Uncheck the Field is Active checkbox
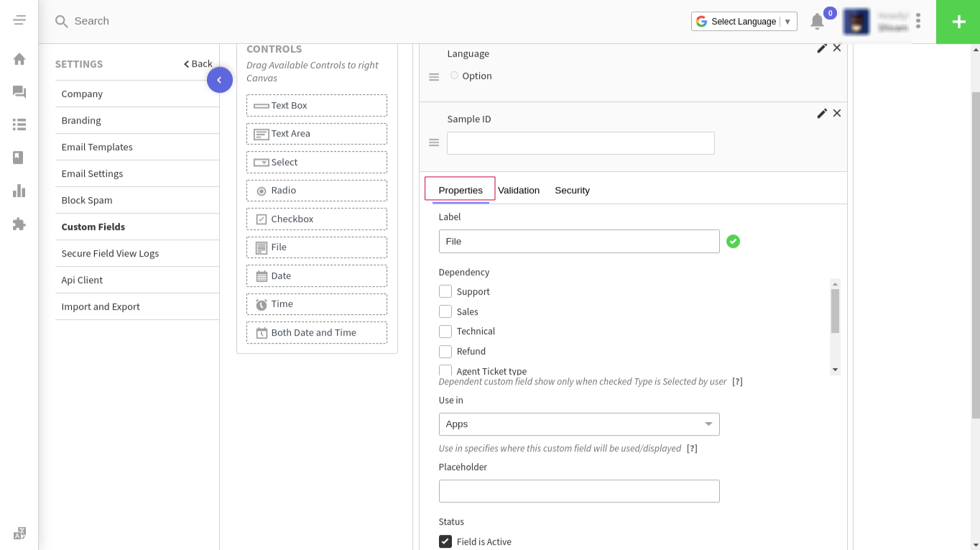This screenshot has width=980, height=550. pyautogui.click(x=445, y=541)
